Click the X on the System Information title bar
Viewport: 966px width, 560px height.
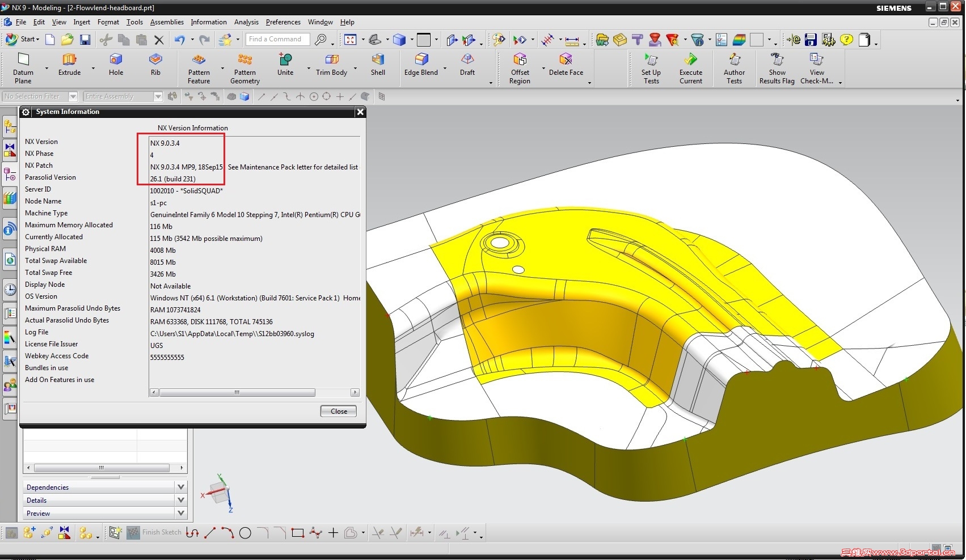[360, 112]
